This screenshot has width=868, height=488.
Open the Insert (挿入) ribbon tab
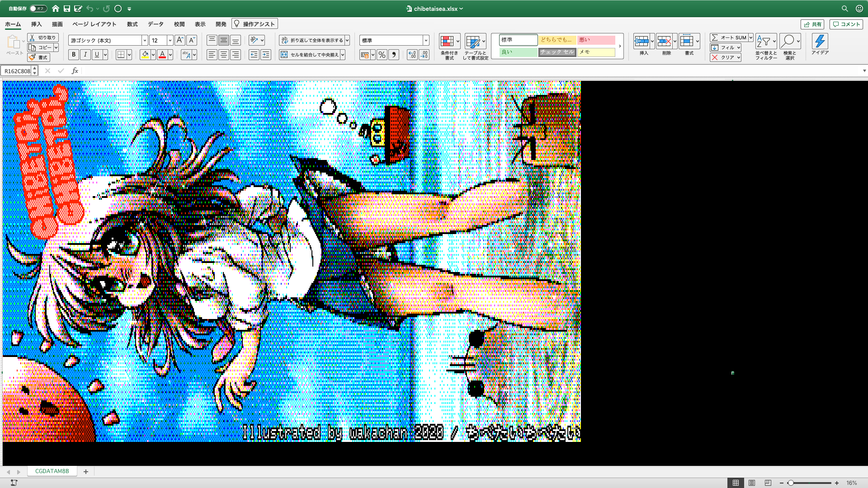tap(36, 24)
